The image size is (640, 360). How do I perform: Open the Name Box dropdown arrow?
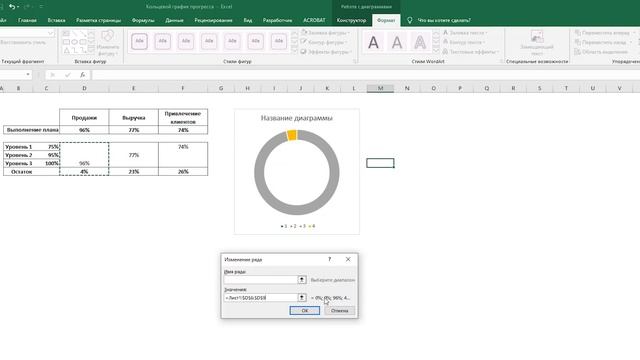click(x=28, y=74)
